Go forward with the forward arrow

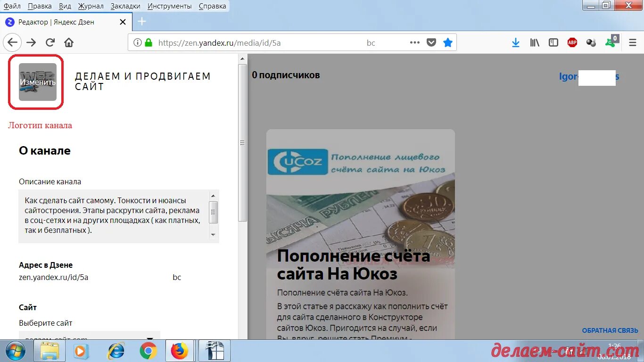tap(31, 42)
